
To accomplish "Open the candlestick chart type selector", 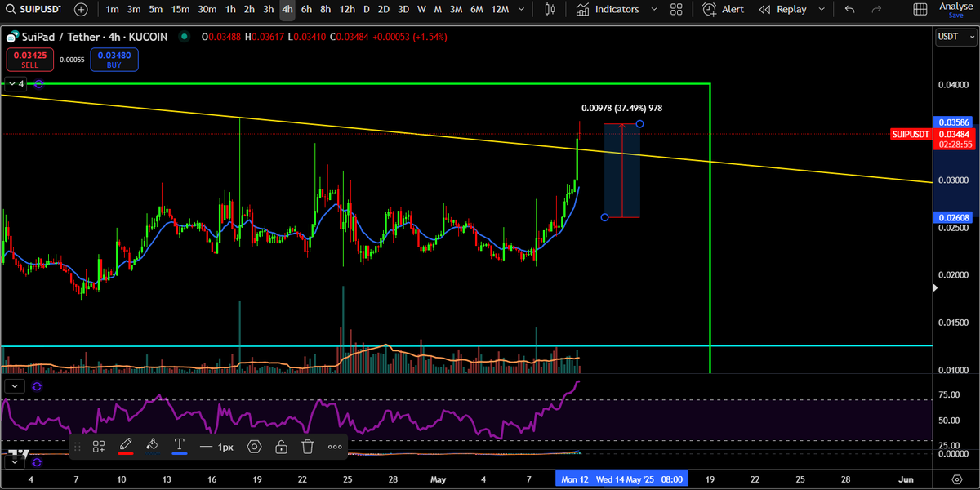I will click(550, 10).
